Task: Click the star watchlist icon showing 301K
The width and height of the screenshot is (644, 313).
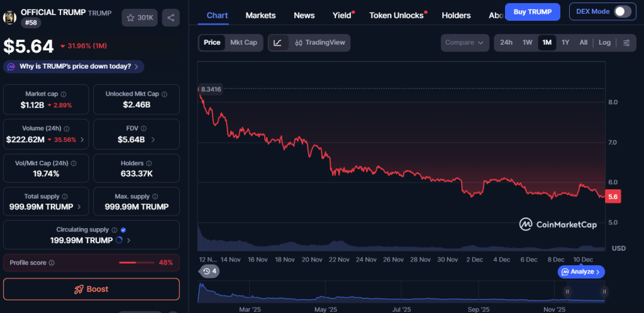Action: [140, 18]
